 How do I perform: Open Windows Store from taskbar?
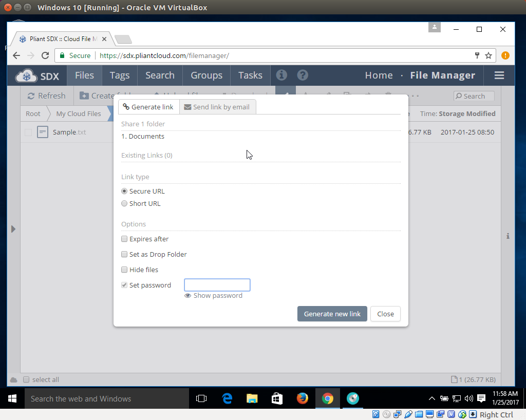pos(277,398)
